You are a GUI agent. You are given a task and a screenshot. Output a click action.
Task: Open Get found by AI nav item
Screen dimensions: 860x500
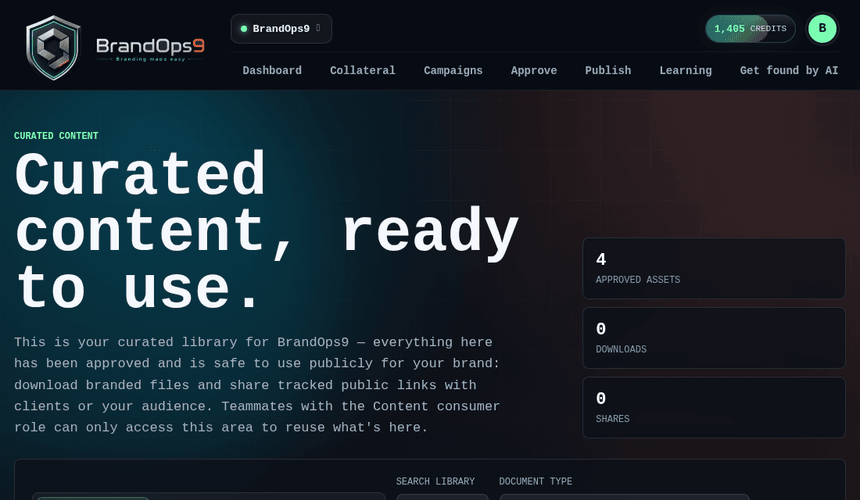click(789, 70)
